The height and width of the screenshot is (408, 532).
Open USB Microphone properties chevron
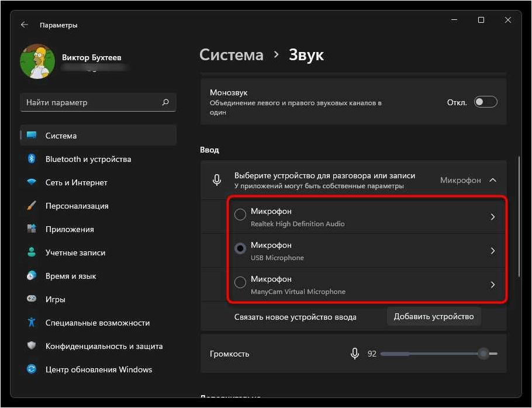point(493,251)
